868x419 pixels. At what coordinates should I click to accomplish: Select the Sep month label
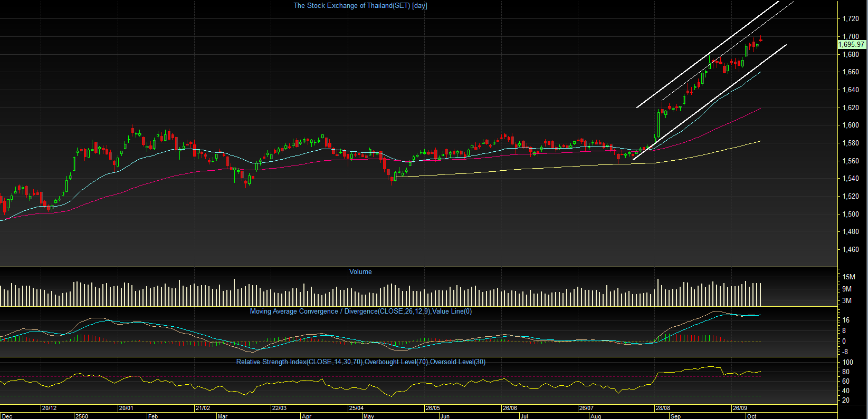click(675, 416)
